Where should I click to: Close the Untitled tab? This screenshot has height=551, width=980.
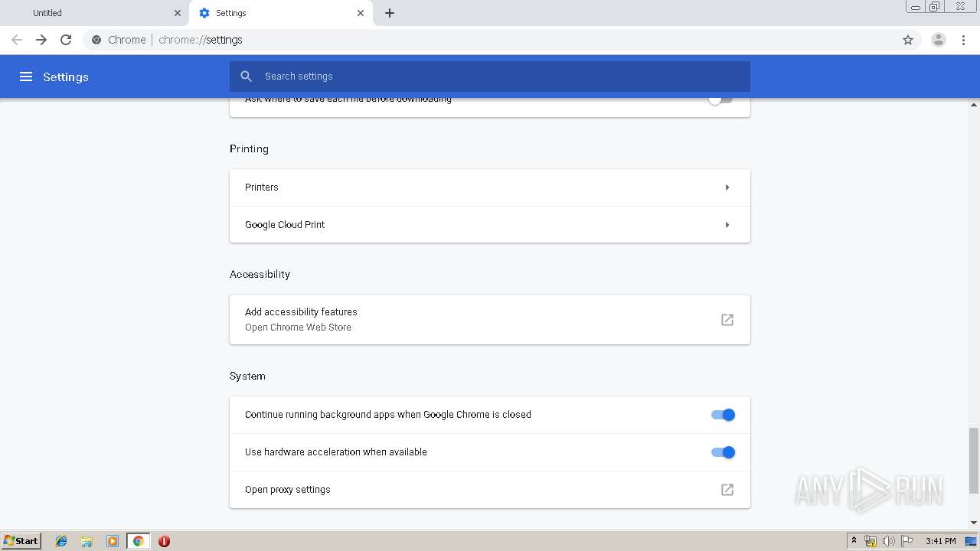click(178, 13)
